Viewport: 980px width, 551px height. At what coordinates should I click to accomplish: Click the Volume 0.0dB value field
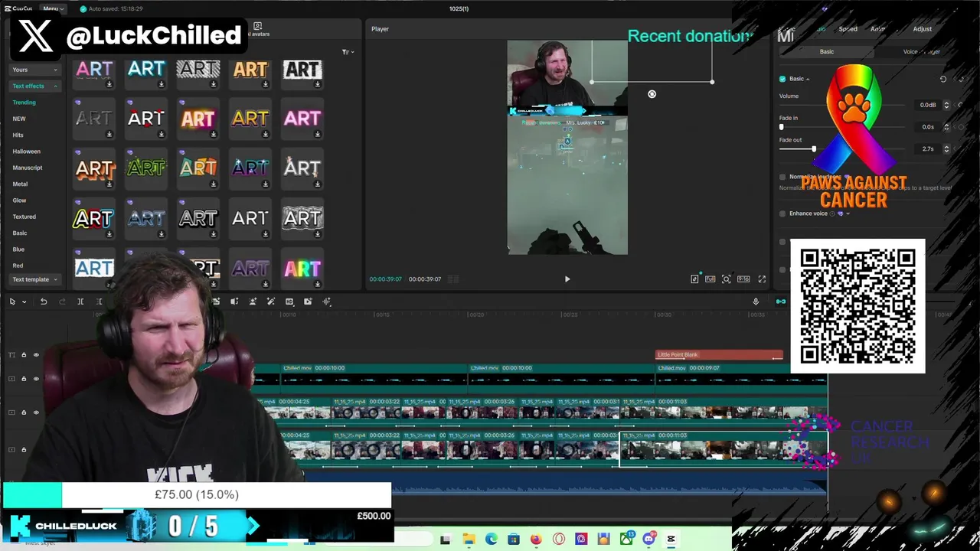[x=928, y=105]
